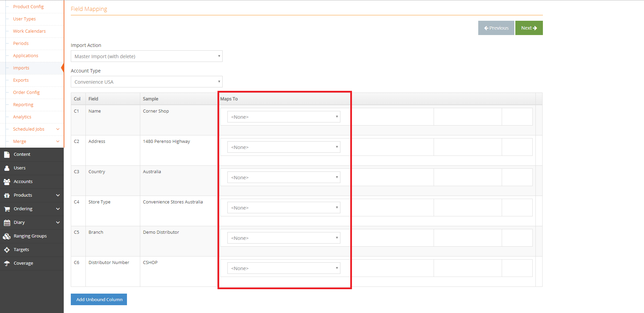This screenshot has height=313, width=644.
Task: Open the Import Action dropdown
Action: [147, 56]
